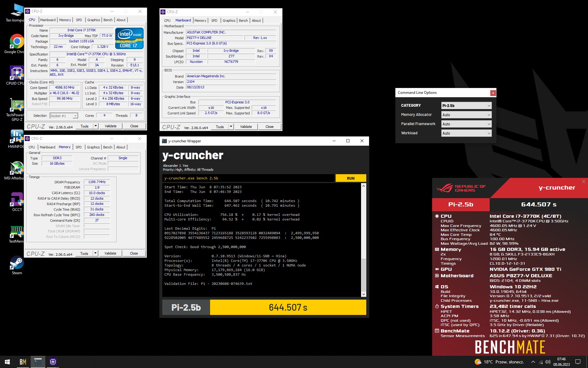Click the ROG Republic of Gamers logo
Image resolution: width=588 pixels, height=368 pixels.
pyautogui.click(x=461, y=188)
